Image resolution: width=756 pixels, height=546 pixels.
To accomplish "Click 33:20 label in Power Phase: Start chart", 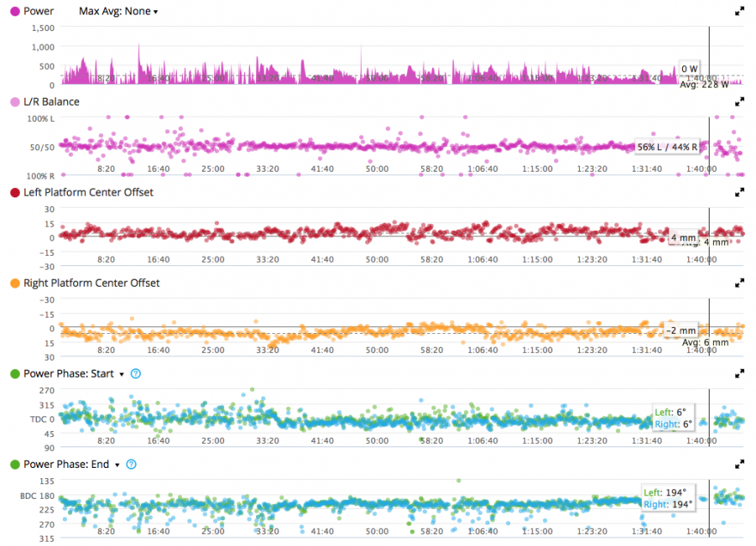I will click(267, 440).
